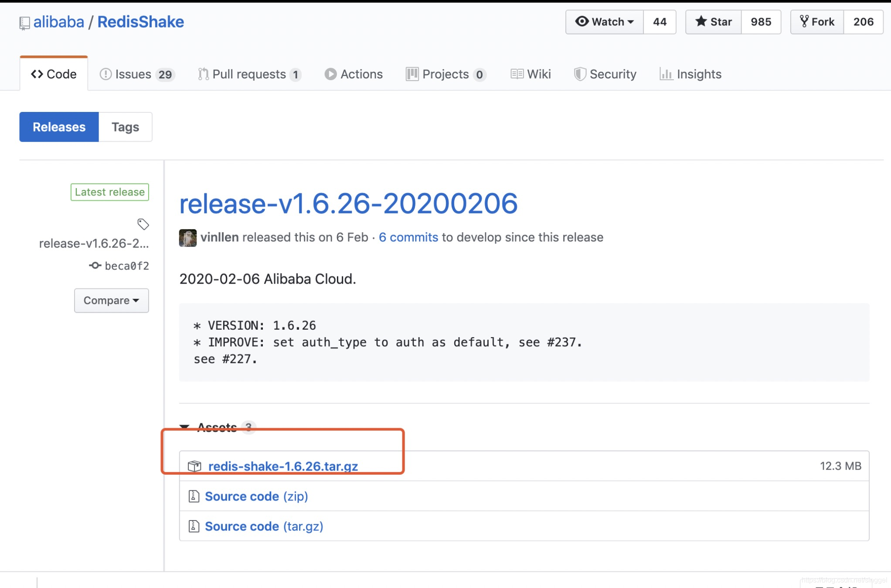Open the 6 commits link
Screen dimensions: 891x588
pos(408,237)
